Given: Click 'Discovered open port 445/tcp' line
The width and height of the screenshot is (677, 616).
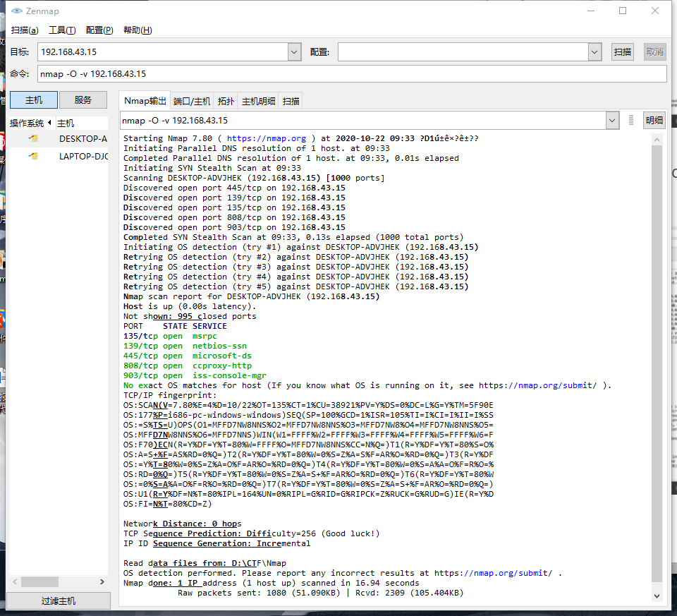Looking at the screenshot, I should 234,188.
